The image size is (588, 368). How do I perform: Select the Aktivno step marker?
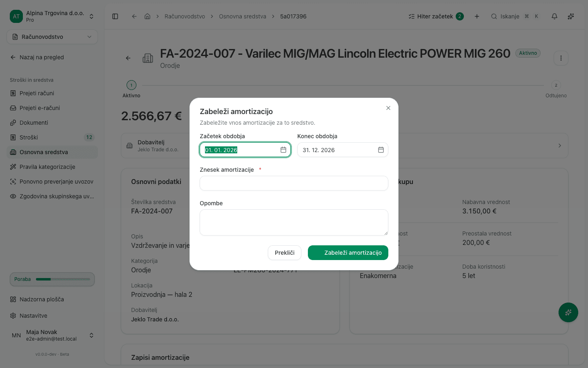(131, 85)
